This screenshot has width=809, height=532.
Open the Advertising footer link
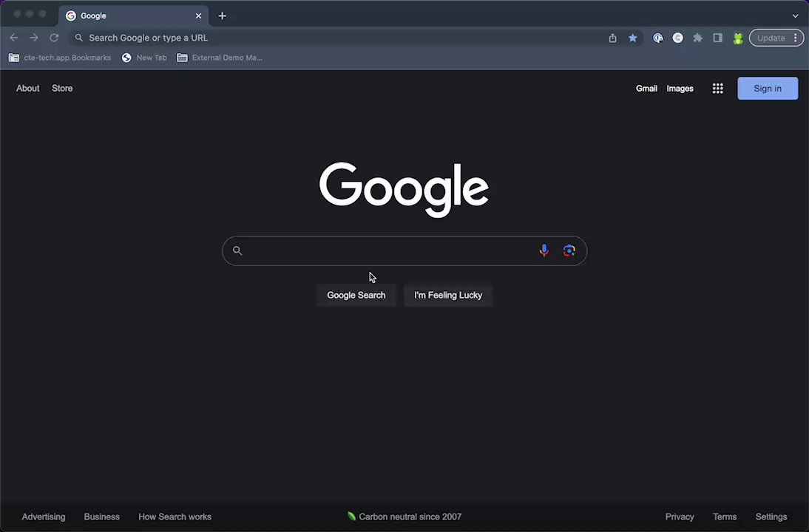(x=44, y=516)
